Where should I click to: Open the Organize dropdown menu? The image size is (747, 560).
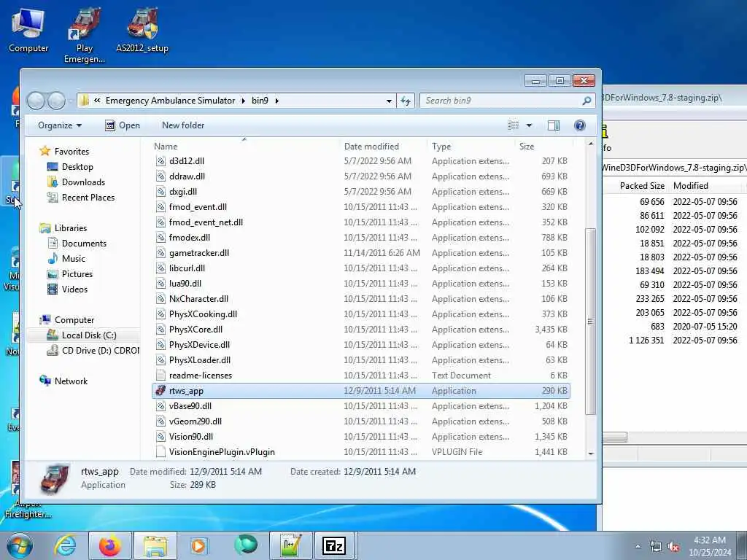tap(60, 125)
